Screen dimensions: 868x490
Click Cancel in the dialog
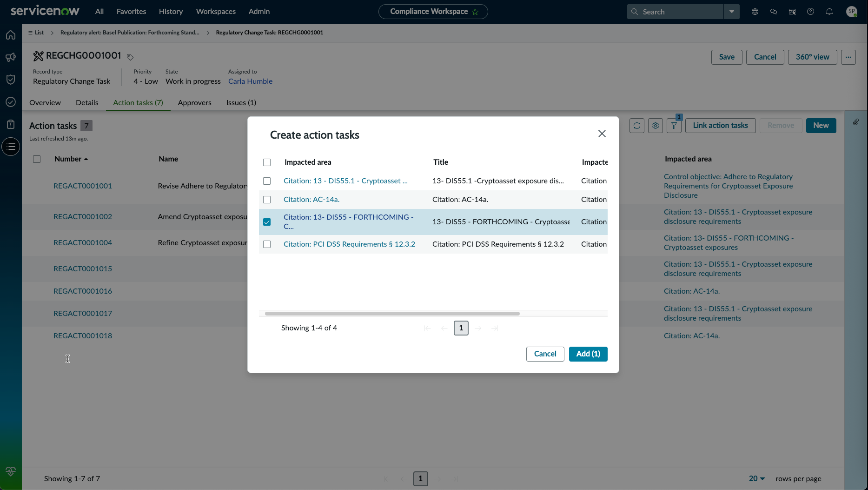[x=545, y=354]
